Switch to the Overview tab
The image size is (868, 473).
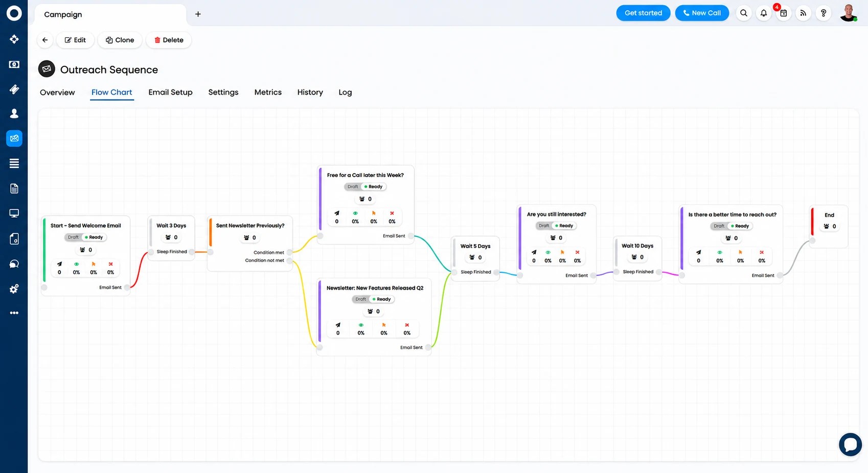click(57, 92)
